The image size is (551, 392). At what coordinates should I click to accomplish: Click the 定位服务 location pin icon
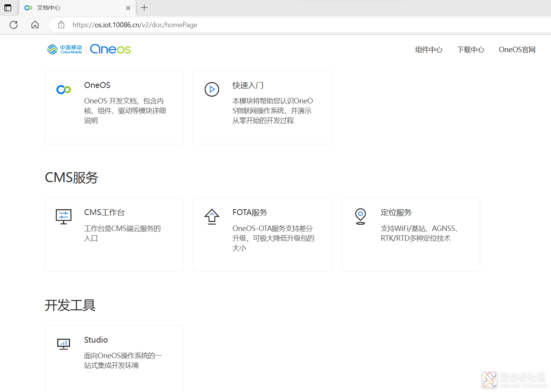(x=361, y=217)
